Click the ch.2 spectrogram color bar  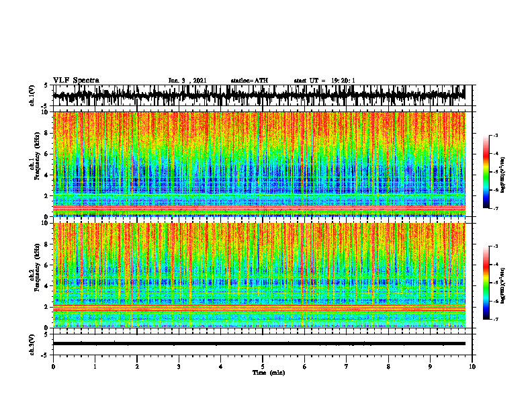(x=486, y=283)
